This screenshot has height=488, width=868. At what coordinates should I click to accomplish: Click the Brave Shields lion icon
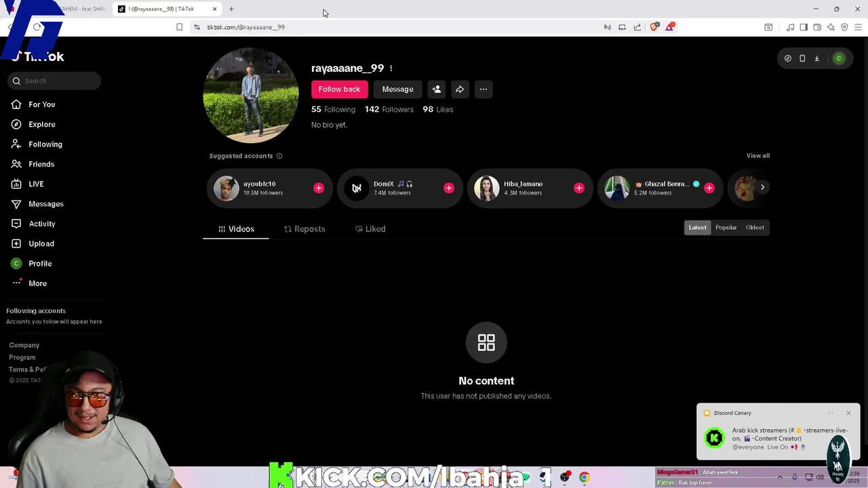pyautogui.click(x=654, y=27)
